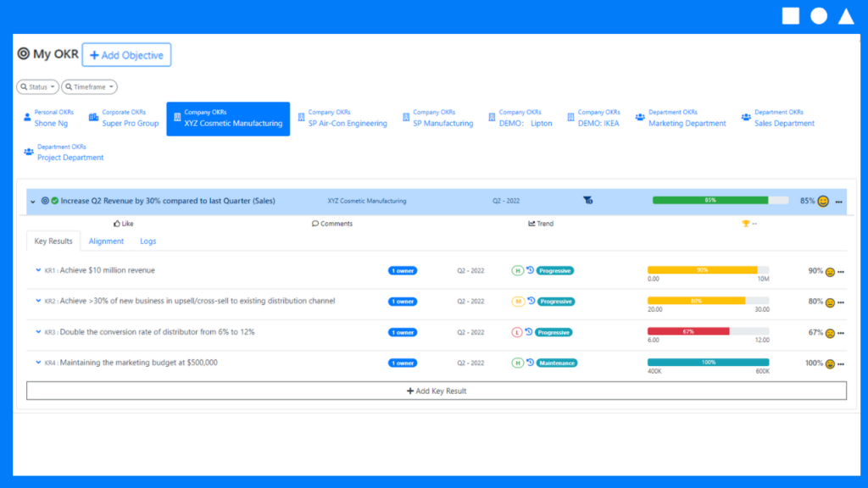Click the KR3 confidence face icon
Viewport: 868px width, 488px height.
(830, 333)
